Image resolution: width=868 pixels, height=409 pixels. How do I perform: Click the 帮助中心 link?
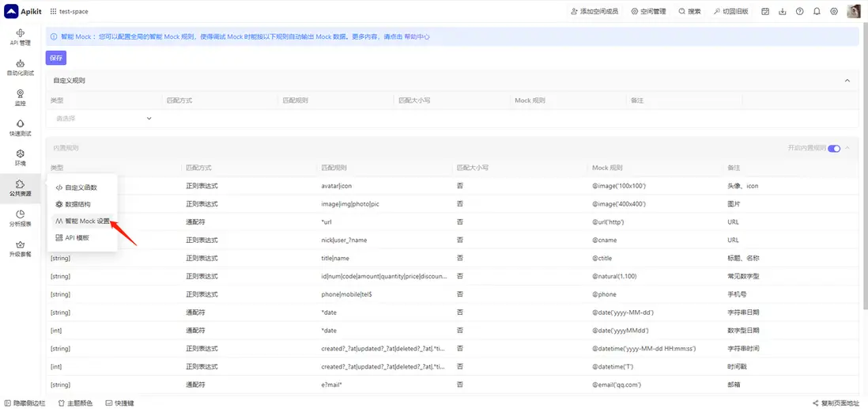tap(417, 36)
